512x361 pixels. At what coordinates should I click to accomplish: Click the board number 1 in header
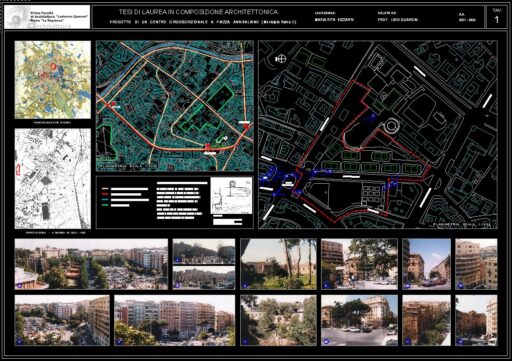tap(497, 20)
